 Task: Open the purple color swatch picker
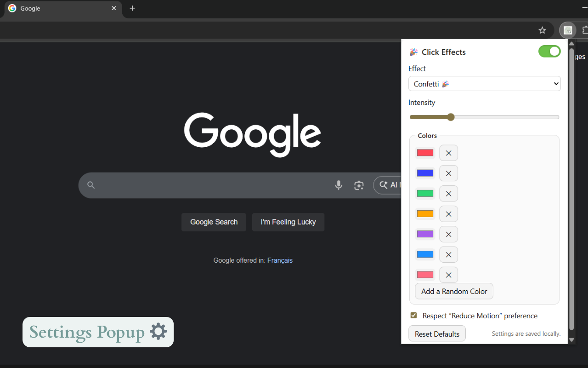(425, 234)
